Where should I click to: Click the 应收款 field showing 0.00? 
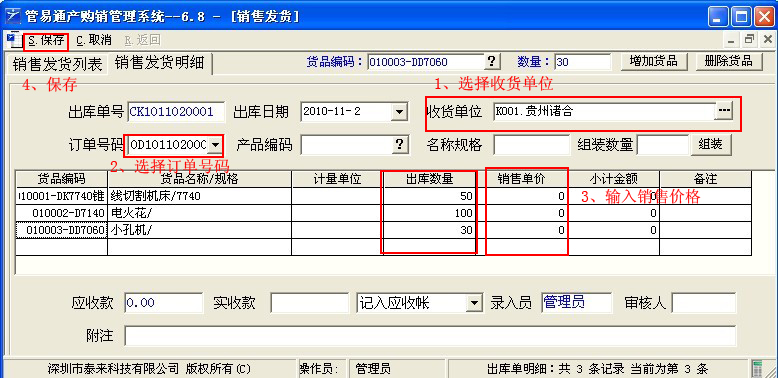click(x=163, y=302)
